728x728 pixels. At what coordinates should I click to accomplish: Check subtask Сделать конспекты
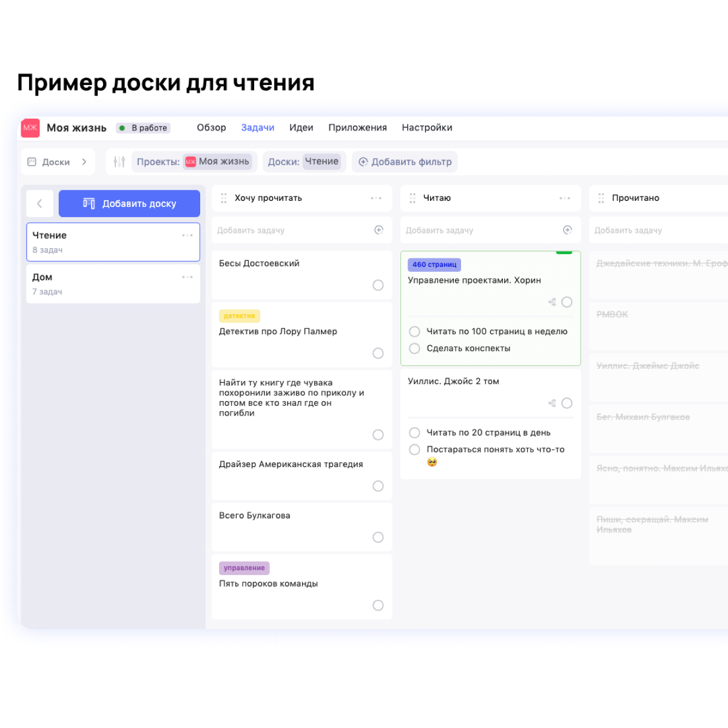(x=414, y=349)
